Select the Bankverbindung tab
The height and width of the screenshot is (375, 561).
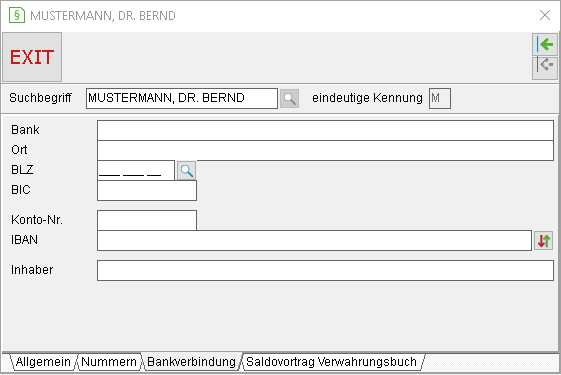click(191, 362)
